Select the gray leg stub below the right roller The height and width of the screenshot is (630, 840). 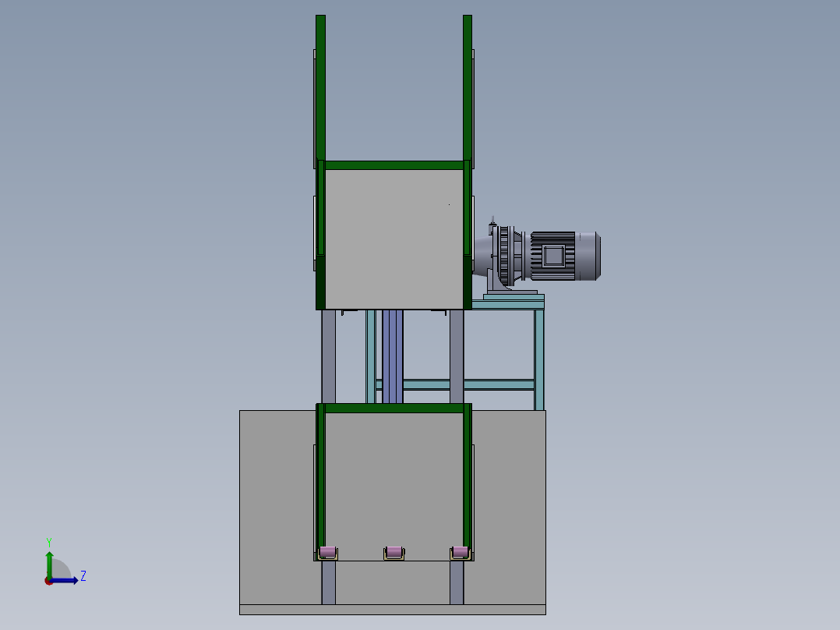coord(457,582)
